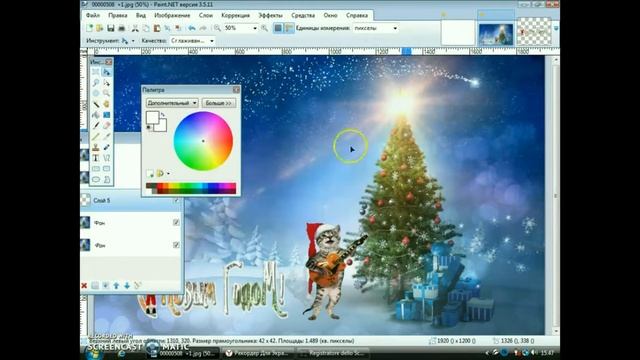Select the Pencil tool
Viewport: 640px width, 360px height.
(x=96, y=136)
